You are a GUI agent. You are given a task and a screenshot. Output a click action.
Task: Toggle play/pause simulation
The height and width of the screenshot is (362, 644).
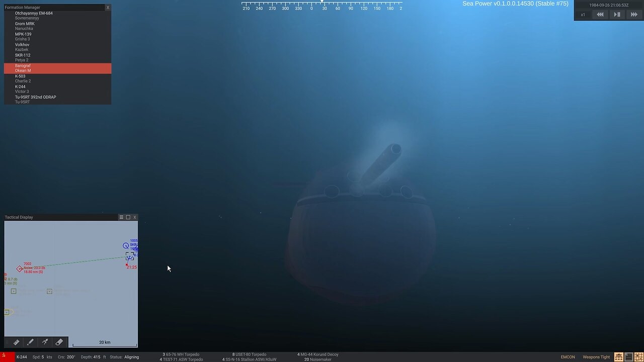tap(617, 15)
